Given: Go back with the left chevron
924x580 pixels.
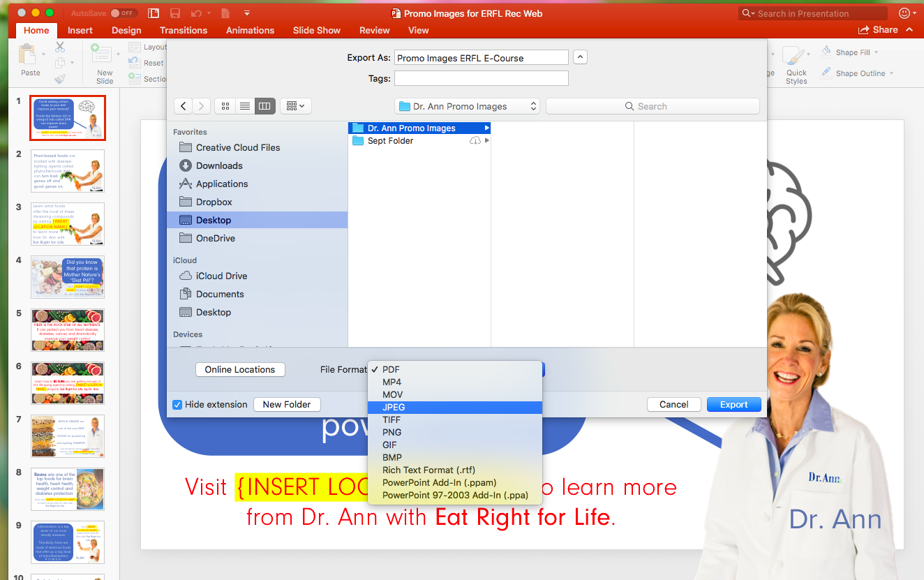Looking at the screenshot, I should 183,106.
